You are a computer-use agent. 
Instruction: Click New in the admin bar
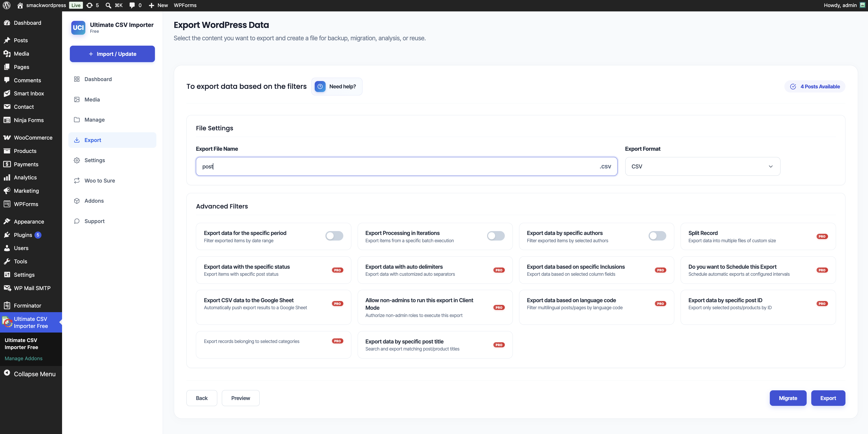[158, 5]
